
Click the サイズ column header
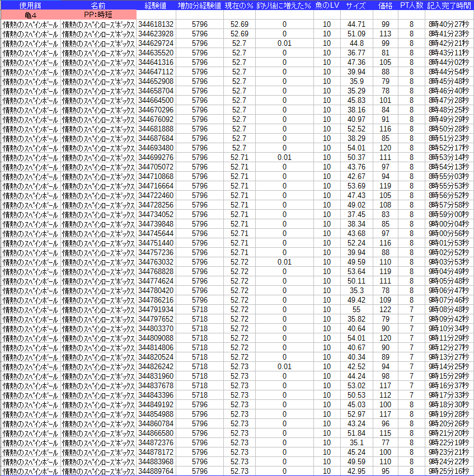pyautogui.click(x=356, y=5)
